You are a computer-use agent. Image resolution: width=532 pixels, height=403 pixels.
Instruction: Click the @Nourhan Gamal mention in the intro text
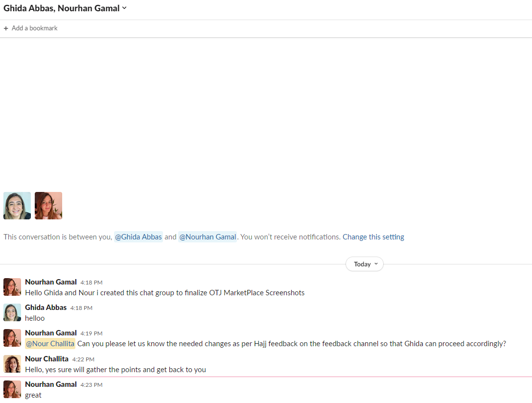[x=208, y=237]
